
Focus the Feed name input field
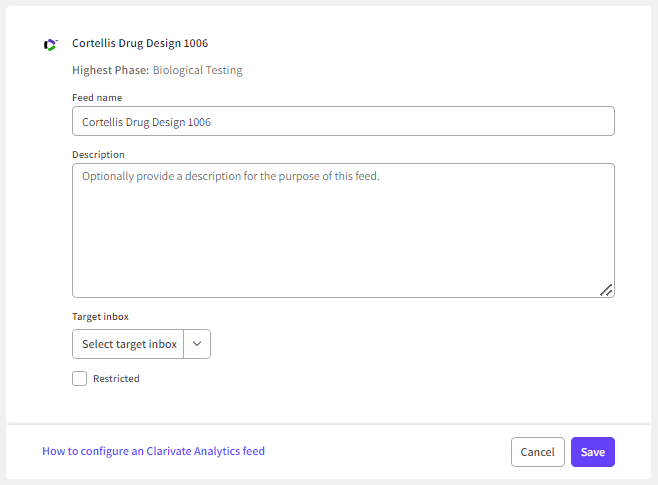tap(343, 121)
